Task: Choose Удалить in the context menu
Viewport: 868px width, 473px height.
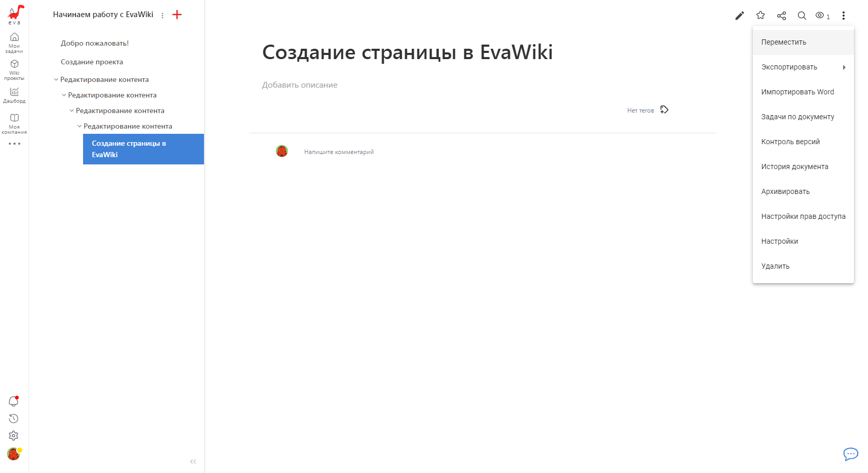Action: pos(775,267)
